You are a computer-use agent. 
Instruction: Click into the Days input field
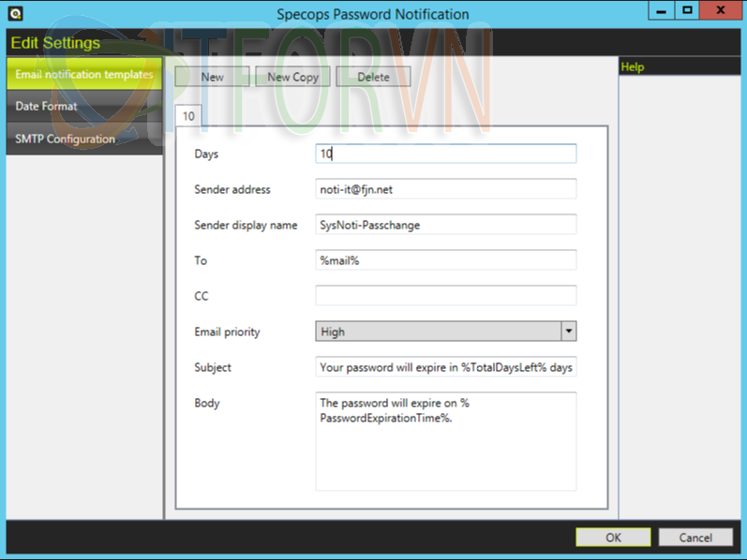pyautogui.click(x=446, y=154)
